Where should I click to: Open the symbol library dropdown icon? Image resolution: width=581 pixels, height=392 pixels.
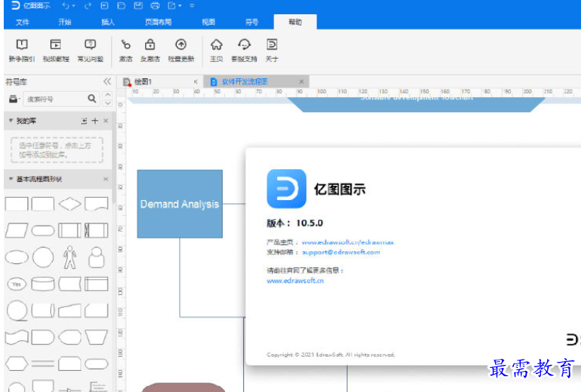(14, 99)
